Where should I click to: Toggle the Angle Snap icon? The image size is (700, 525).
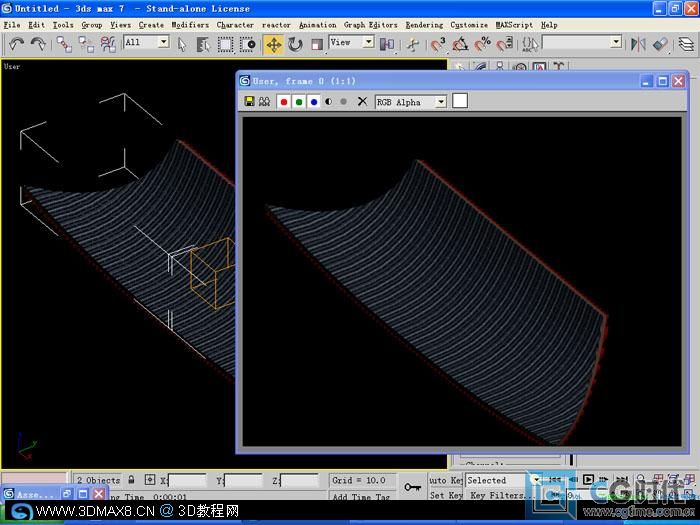(460, 44)
